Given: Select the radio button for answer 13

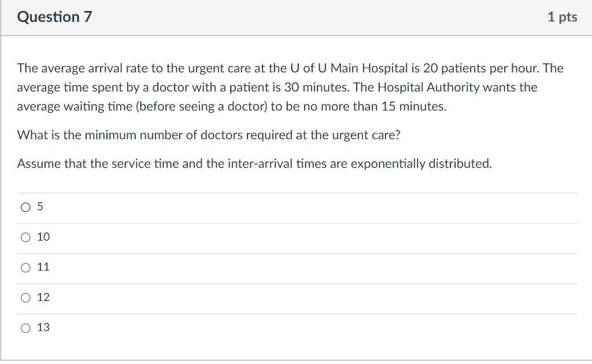Looking at the screenshot, I should [x=25, y=328].
